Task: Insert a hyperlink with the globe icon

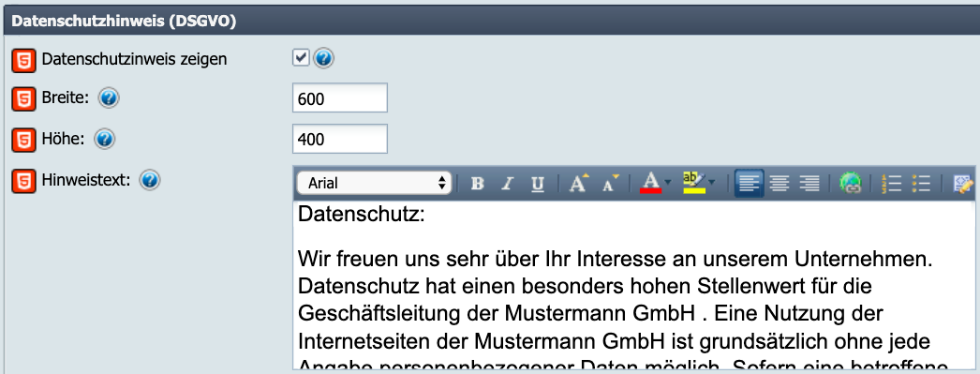Action: [851, 184]
